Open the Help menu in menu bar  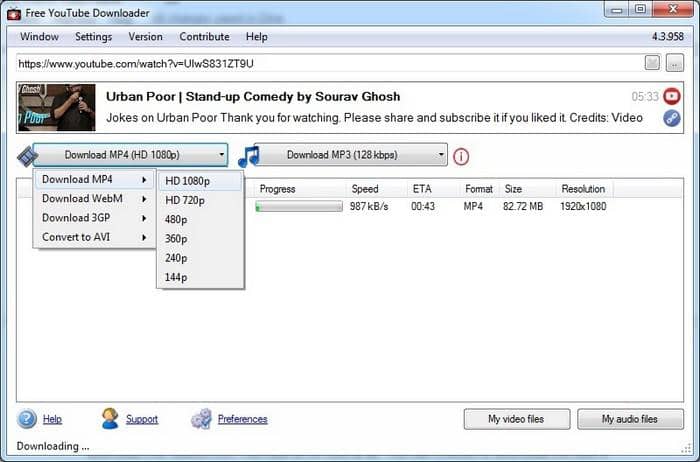[x=257, y=37]
